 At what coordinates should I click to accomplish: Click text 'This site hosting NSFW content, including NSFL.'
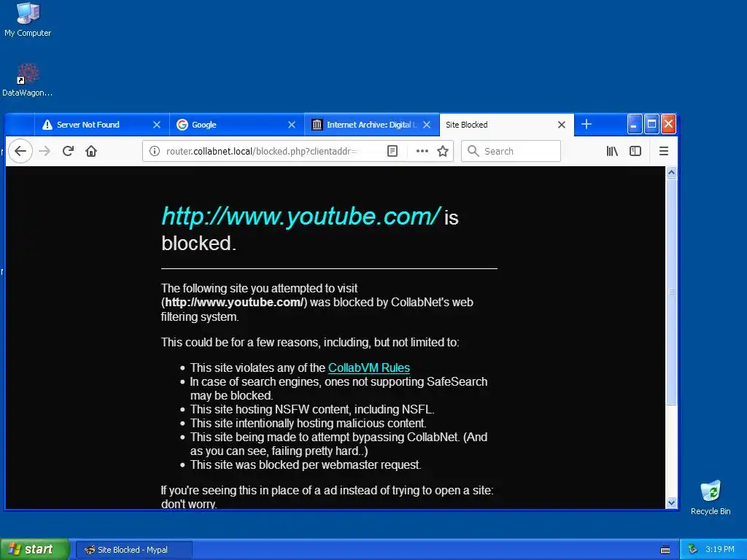[312, 410]
